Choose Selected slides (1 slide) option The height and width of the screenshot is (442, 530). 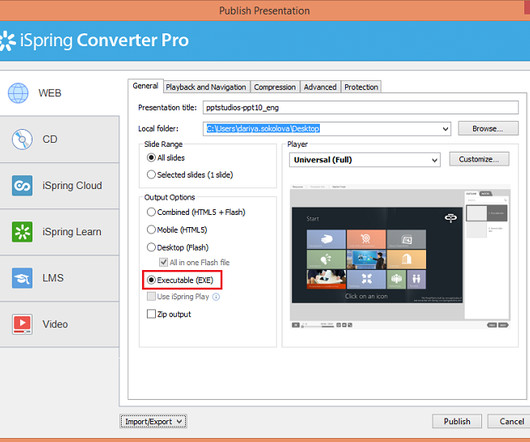tap(151, 175)
